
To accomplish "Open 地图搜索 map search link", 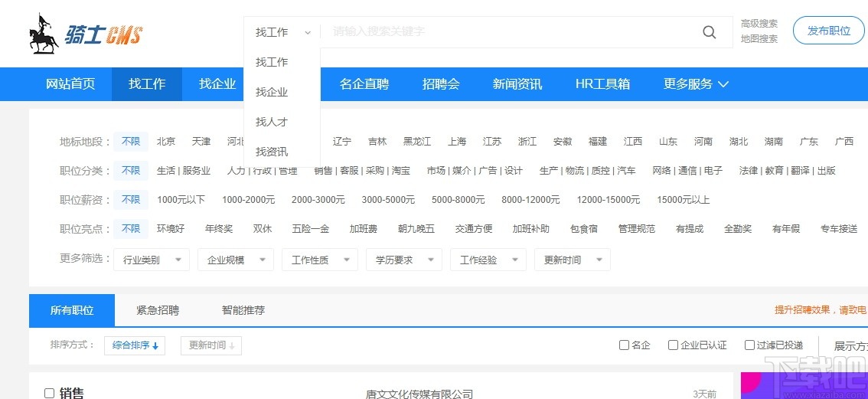I will [x=759, y=39].
